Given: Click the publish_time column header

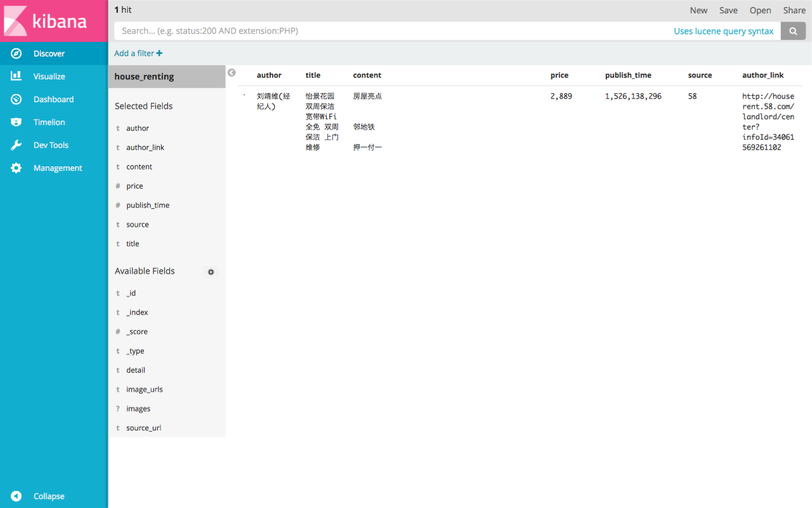Looking at the screenshot, I should [x=628, y=75].
